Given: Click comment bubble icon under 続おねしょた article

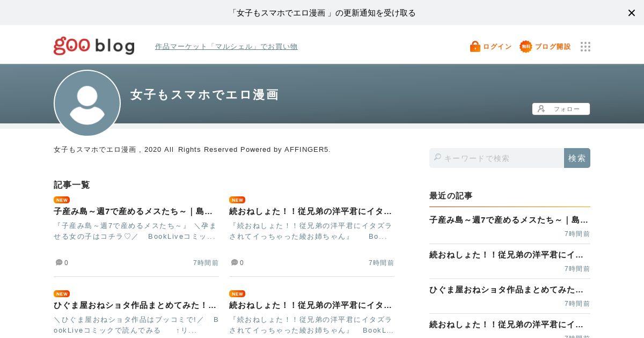Looking at the screenshot, I should pos(235,262).
